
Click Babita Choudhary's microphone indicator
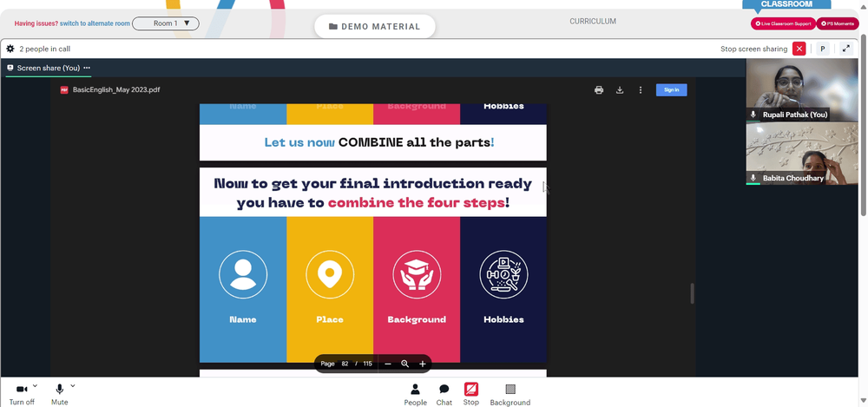pyautogui.click(x=753, y=178)
